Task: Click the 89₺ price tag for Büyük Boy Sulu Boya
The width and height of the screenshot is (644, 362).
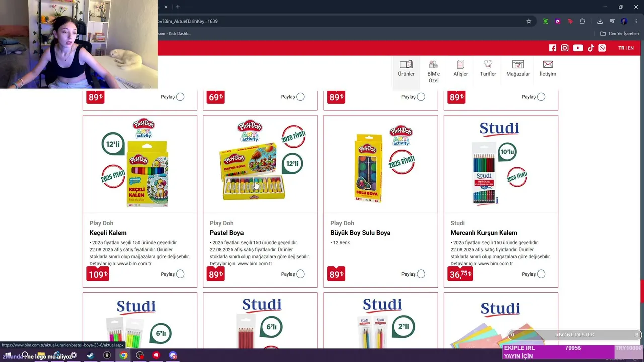Action: (336, 274)
